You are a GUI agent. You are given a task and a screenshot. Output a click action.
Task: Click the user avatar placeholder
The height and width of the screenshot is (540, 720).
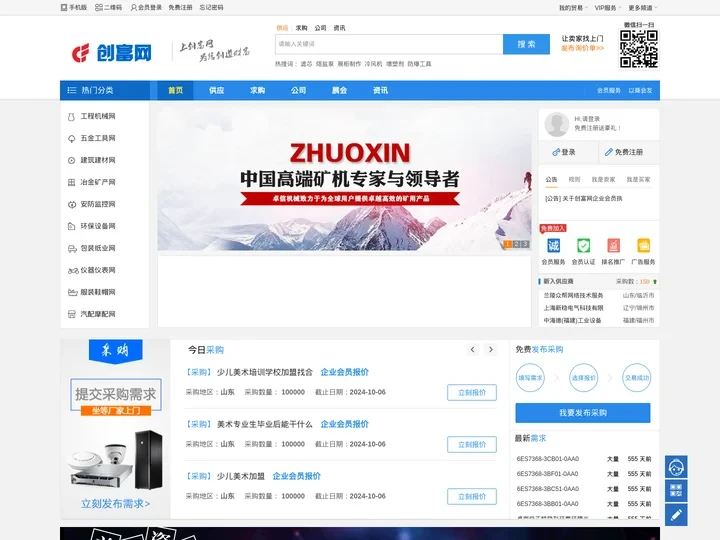tap(557, 124)
